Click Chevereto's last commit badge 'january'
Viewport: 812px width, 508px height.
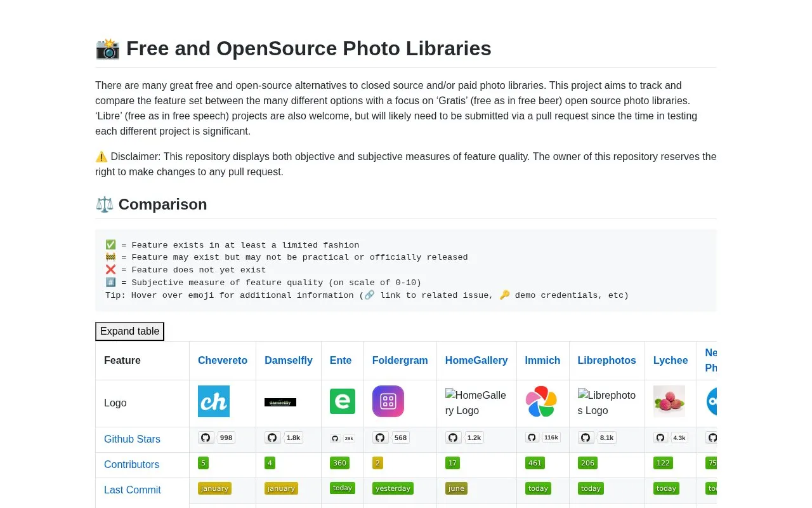[215, 488]
